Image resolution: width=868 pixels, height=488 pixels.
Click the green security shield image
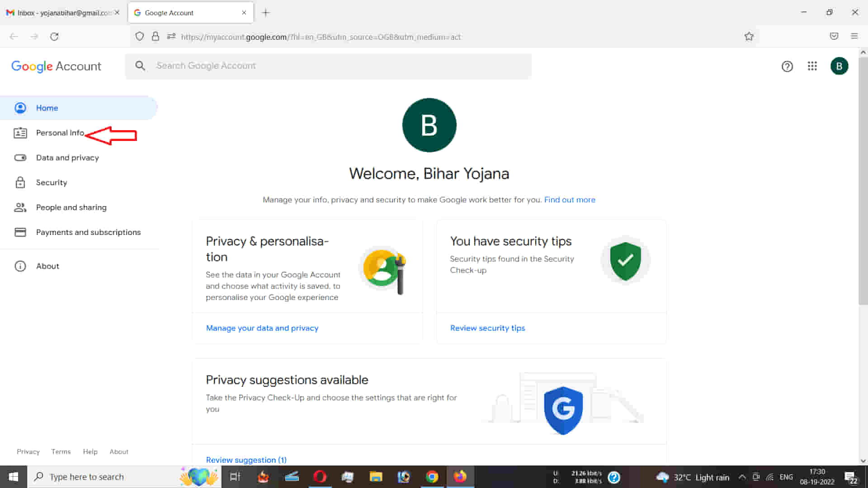625,261
